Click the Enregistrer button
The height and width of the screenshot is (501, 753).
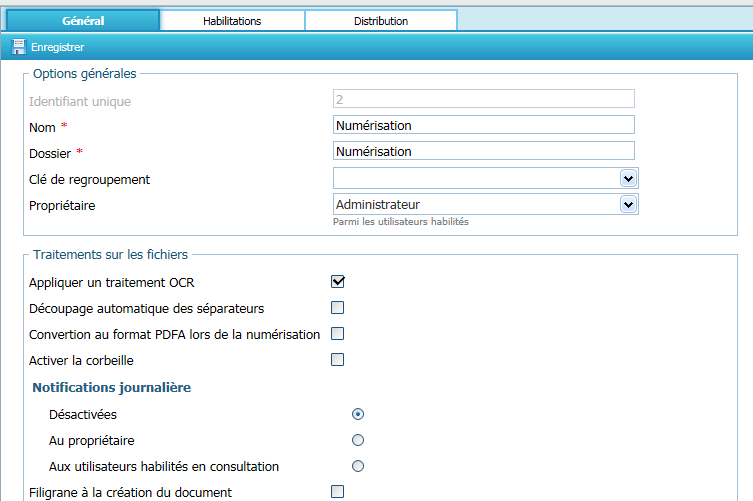pyautogui.click(x=57, y=47)
